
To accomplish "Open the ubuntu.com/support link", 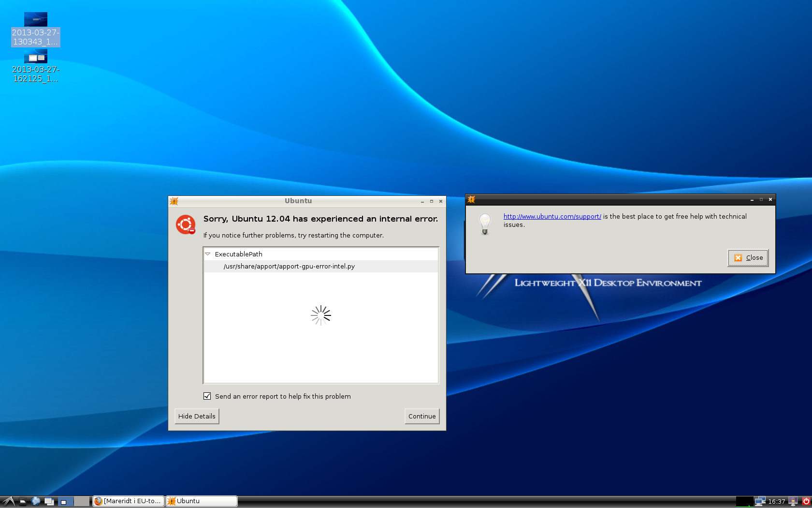I will point(552,216).
